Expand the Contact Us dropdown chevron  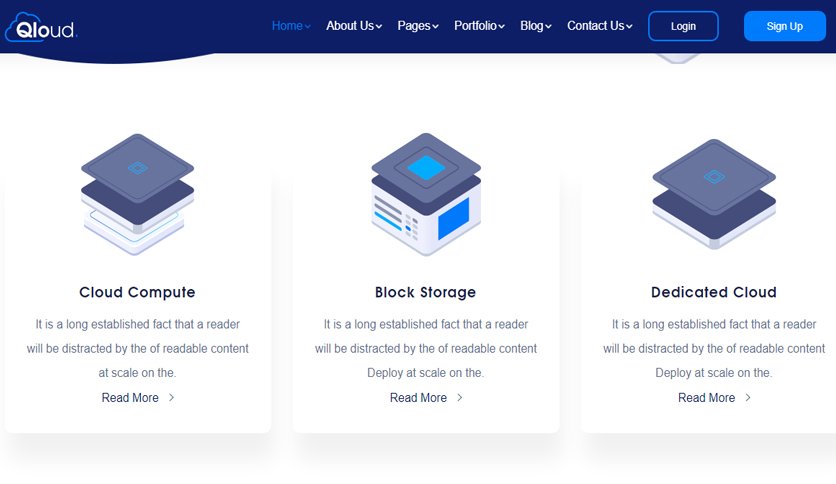(630, 27)
